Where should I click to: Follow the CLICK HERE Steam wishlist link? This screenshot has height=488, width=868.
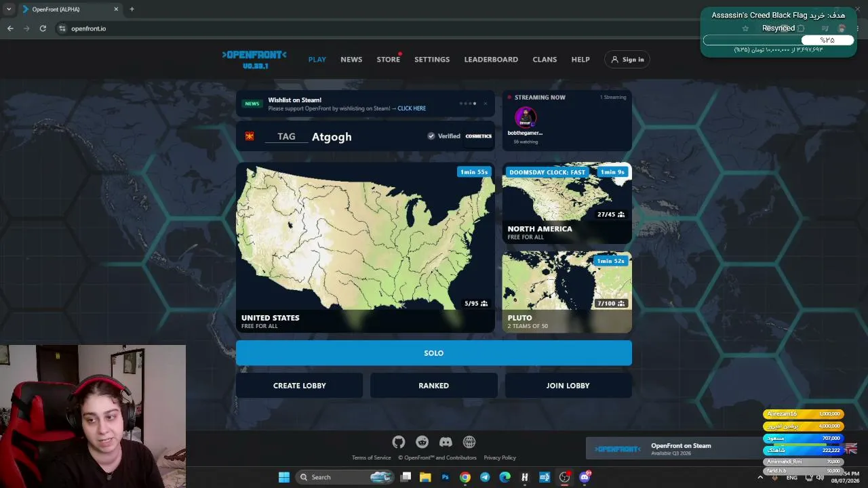point(412,108)
